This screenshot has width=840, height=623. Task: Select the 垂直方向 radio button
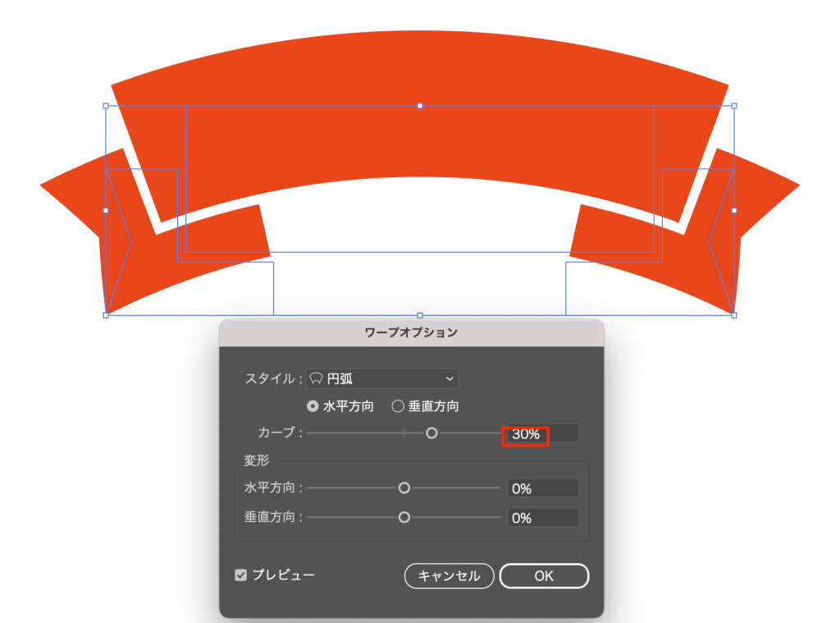398,405
